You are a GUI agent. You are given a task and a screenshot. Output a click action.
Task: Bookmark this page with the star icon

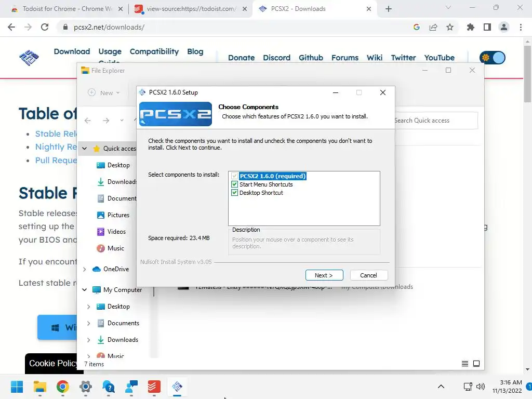(x=450, y=27)
